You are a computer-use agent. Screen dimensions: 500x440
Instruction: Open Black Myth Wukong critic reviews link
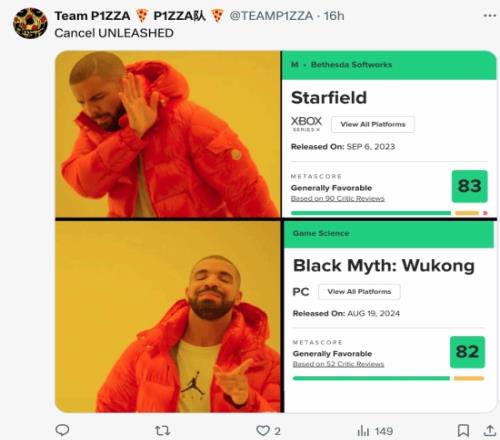[x=338, y=364]
